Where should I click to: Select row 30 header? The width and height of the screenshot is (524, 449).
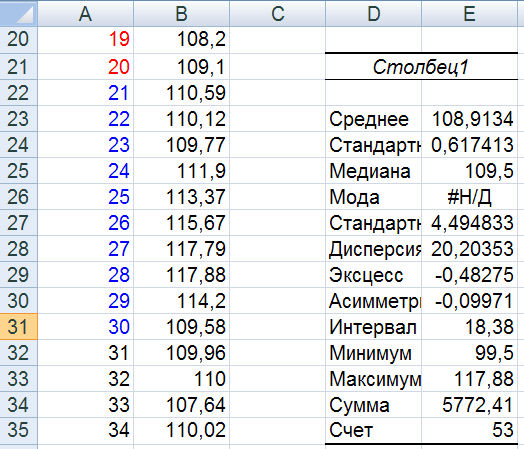18,301
